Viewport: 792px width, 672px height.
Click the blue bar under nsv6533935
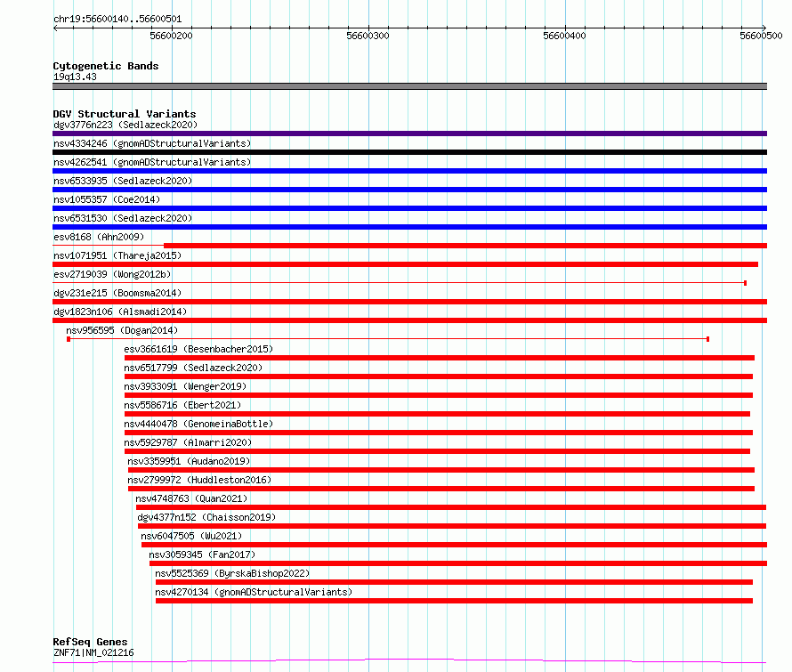pos(409,190)
